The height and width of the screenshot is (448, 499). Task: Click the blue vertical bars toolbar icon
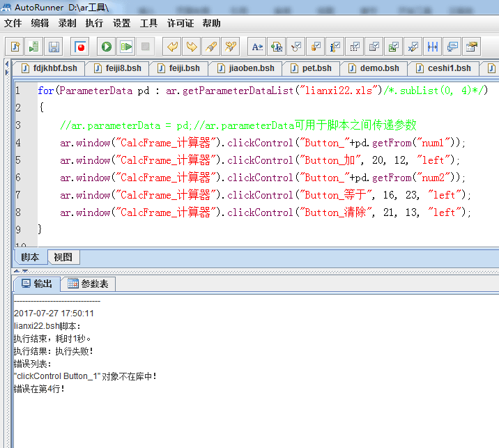tap(433, 47)
